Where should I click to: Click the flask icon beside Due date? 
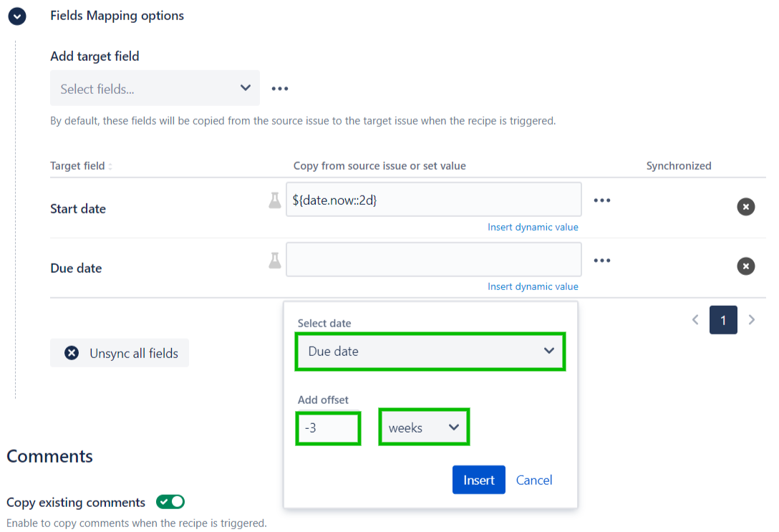[x=275, y=260]
